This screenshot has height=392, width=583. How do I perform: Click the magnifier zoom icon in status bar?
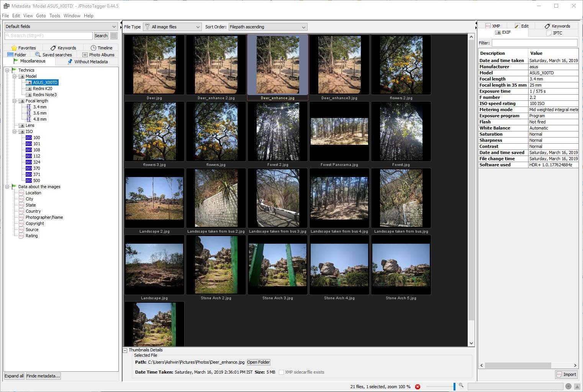point(461,385)
